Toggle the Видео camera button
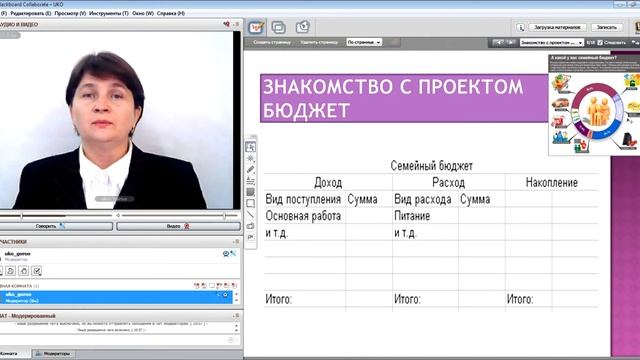Image resolution: width=640 pixels, height=360 pixels. 178,226
